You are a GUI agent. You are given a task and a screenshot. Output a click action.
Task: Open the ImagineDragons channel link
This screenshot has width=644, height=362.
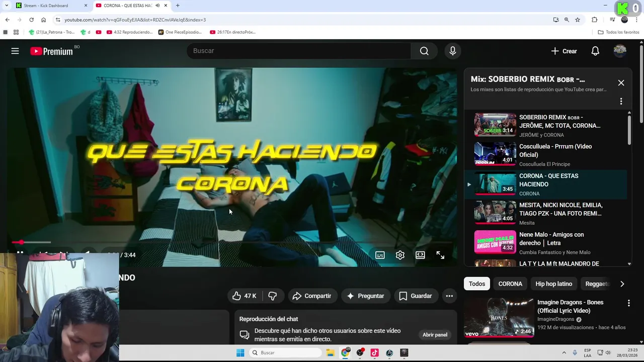pos(555,319)
